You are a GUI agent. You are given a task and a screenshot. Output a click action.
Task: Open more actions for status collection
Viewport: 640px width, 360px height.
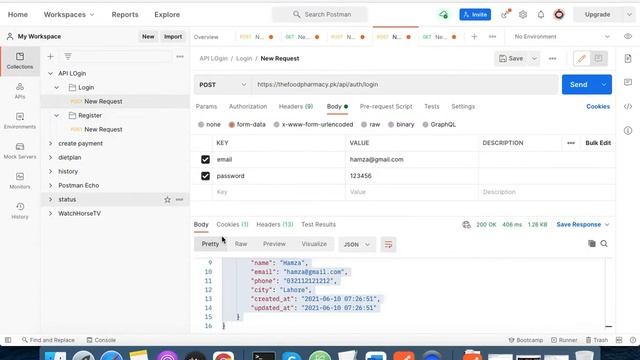point(180,200)
